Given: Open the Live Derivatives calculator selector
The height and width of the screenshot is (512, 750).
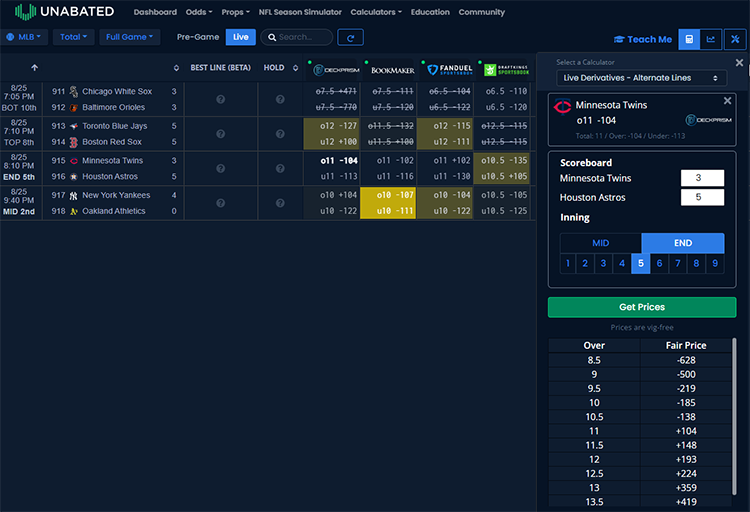Looking at the screenshot, I should pyautogui.click(x=641, y=78).
